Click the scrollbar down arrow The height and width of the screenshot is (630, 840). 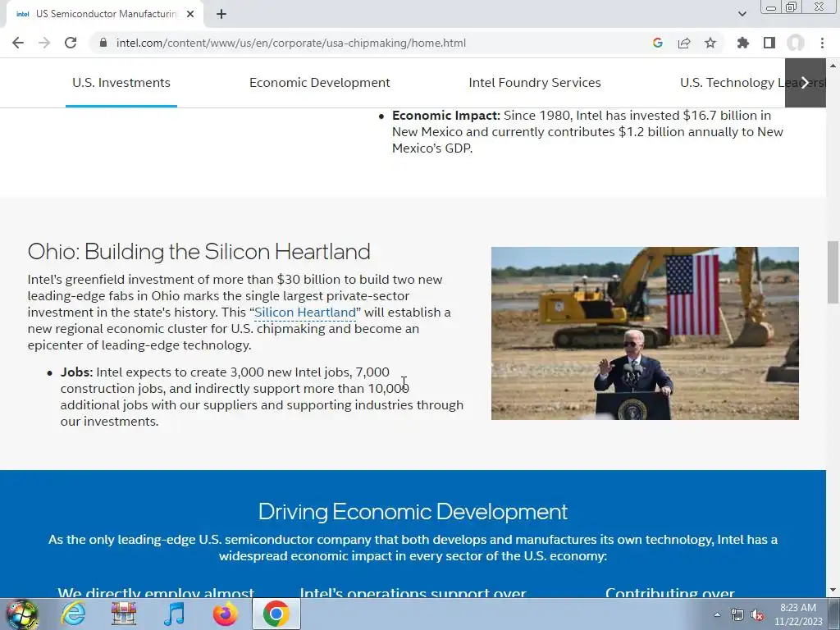pos(833,591)
